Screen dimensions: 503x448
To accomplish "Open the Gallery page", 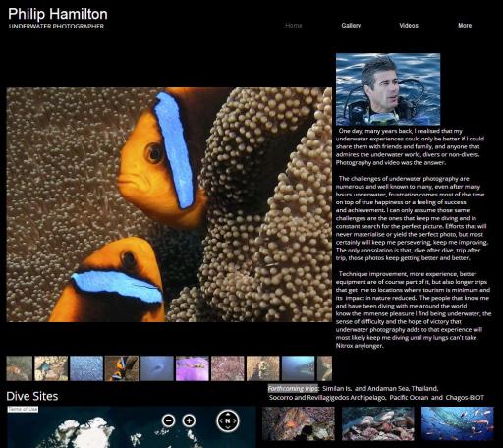I will click(351, 26).
